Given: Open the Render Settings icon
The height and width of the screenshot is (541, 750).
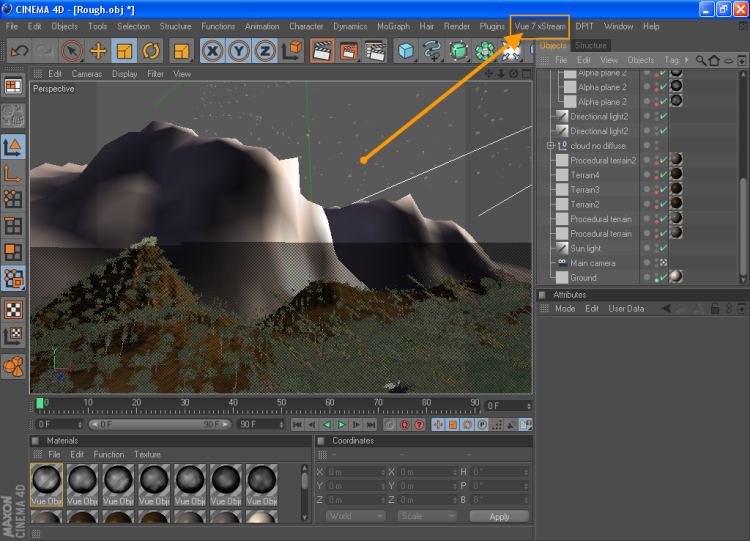Looking at the screenshot, I should point(375,51).
